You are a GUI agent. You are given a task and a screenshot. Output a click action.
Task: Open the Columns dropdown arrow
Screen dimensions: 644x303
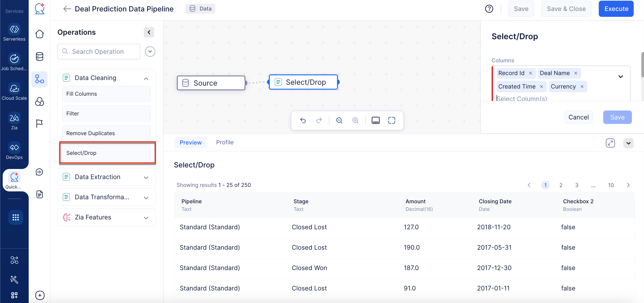pyautogui.click(x=620, y=76)
